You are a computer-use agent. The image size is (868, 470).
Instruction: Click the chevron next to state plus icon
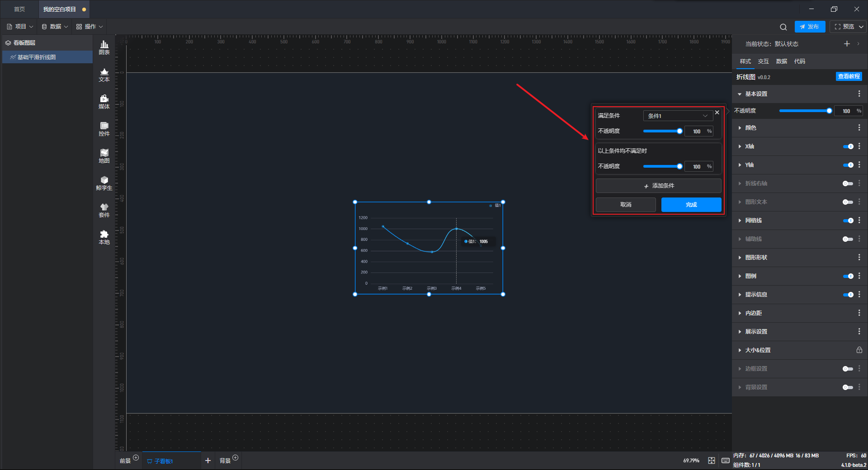tap(859, 44)
